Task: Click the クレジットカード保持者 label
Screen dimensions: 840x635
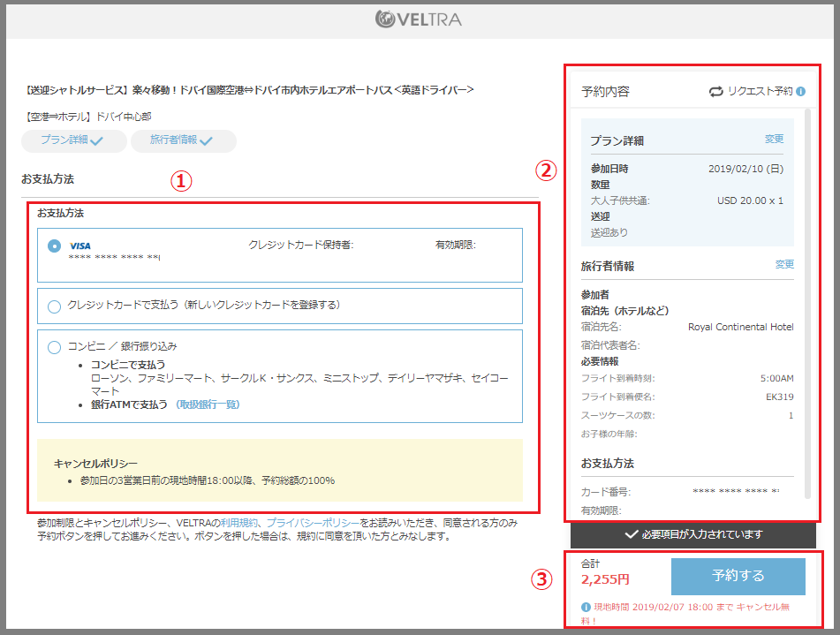Action: [x=300, y=245]
